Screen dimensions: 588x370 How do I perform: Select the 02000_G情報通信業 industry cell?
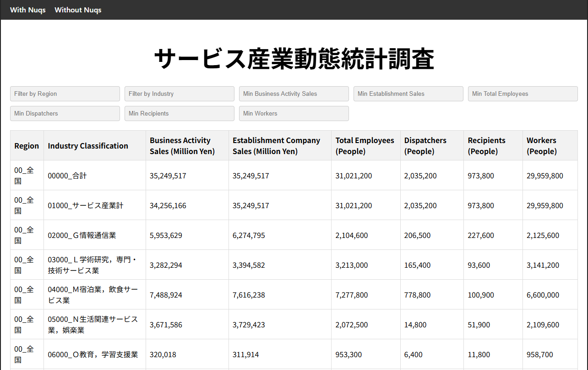pyautogui.click(x=82, y=235)
